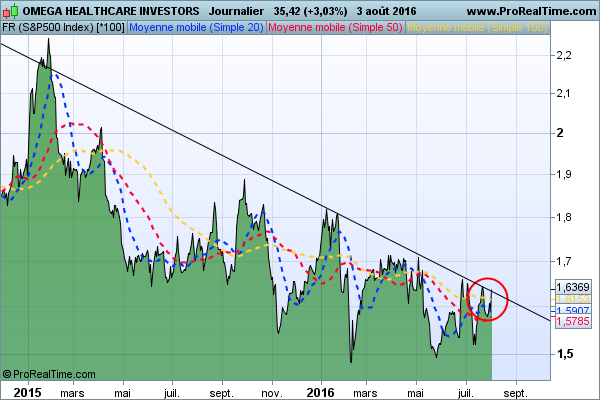Image resolution: width=600 pixels, height=400 pixels.
Task: Click the 2,2 y-axis label
Action: click(564, 56)
